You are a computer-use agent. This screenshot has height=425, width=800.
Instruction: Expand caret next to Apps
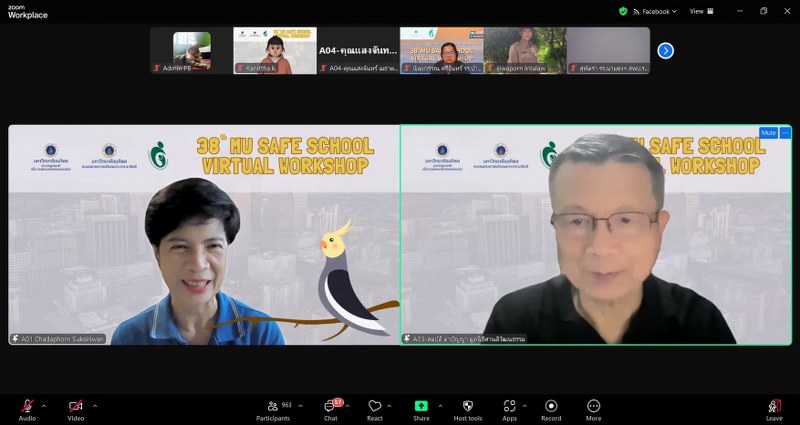[x=524, y=406]
